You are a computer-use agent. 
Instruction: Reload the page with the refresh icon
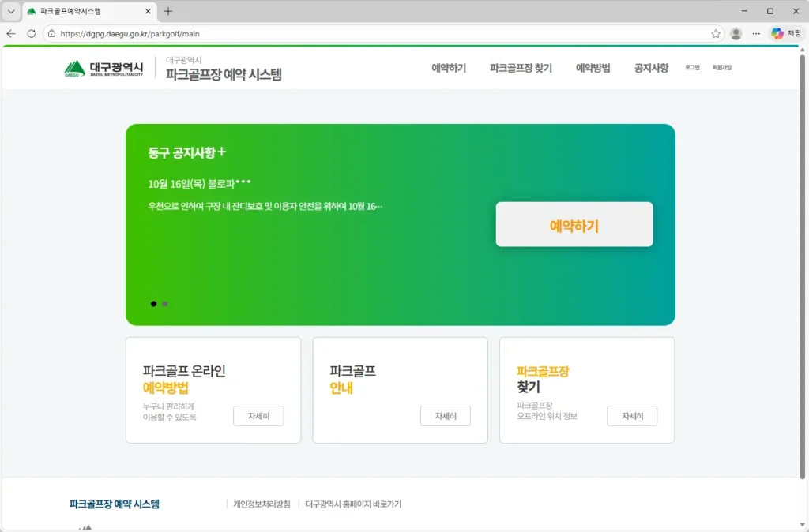(32, 34)
